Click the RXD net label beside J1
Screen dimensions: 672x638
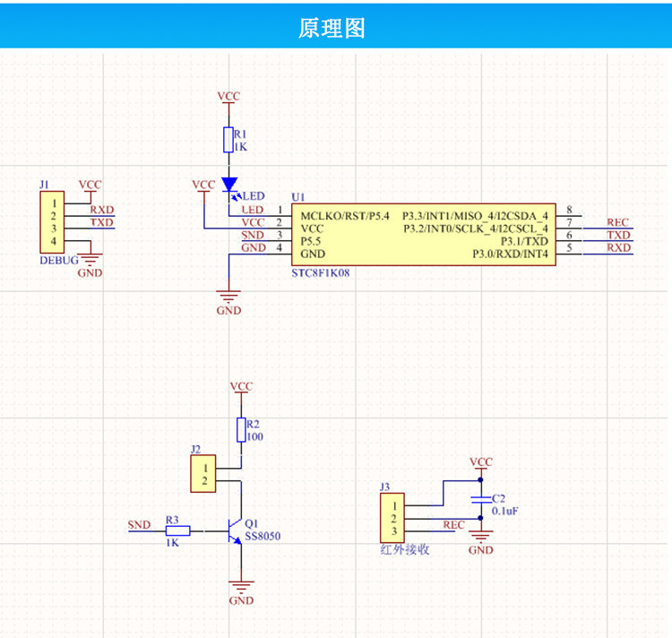(102, 210)
